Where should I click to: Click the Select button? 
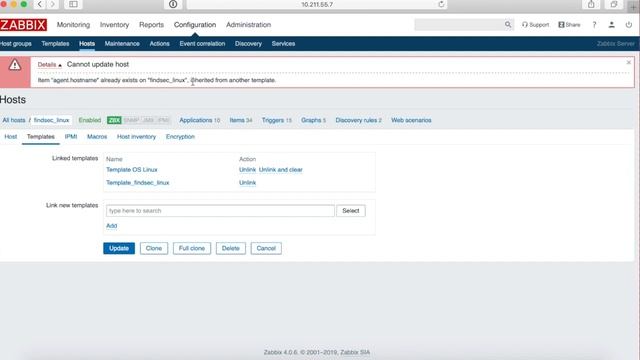[x=351, y=211]
